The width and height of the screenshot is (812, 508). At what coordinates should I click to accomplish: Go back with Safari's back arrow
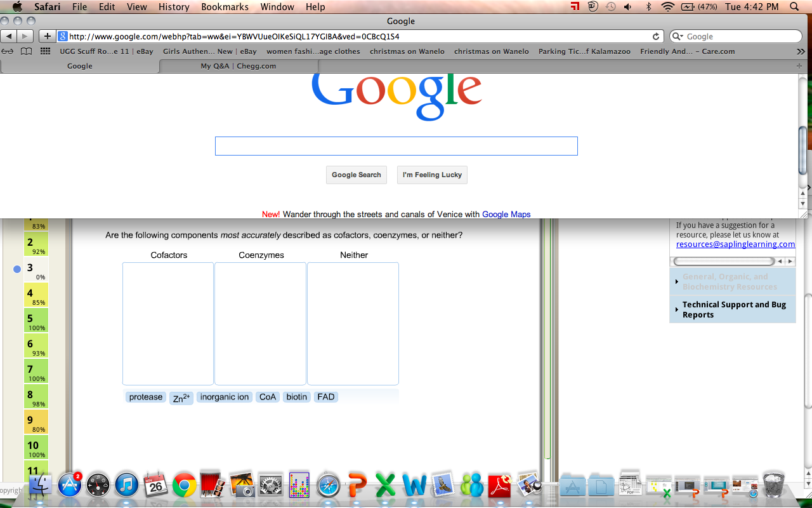pyautogui.click(x=10, y=36)
